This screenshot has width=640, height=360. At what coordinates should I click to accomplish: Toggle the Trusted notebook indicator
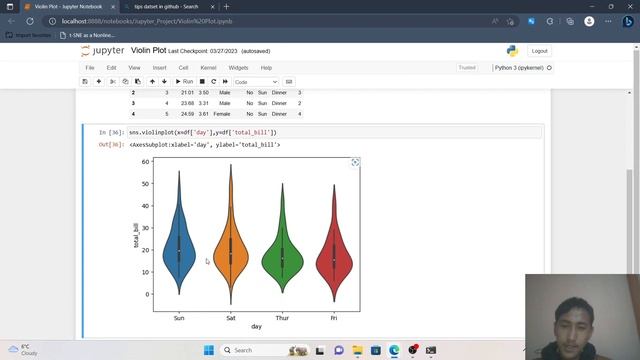click(x=467, y=68)
